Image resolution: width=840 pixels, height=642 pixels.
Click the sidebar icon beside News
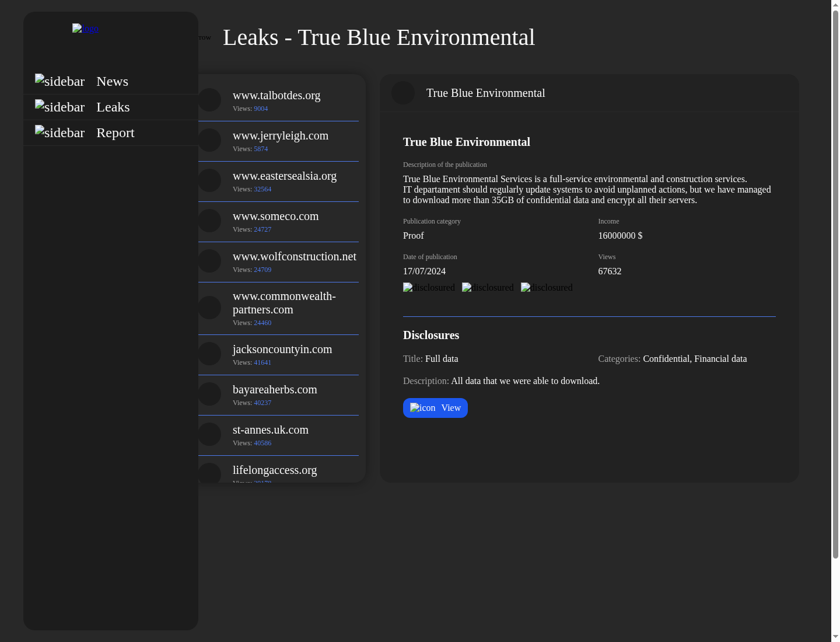coord(60,81)
